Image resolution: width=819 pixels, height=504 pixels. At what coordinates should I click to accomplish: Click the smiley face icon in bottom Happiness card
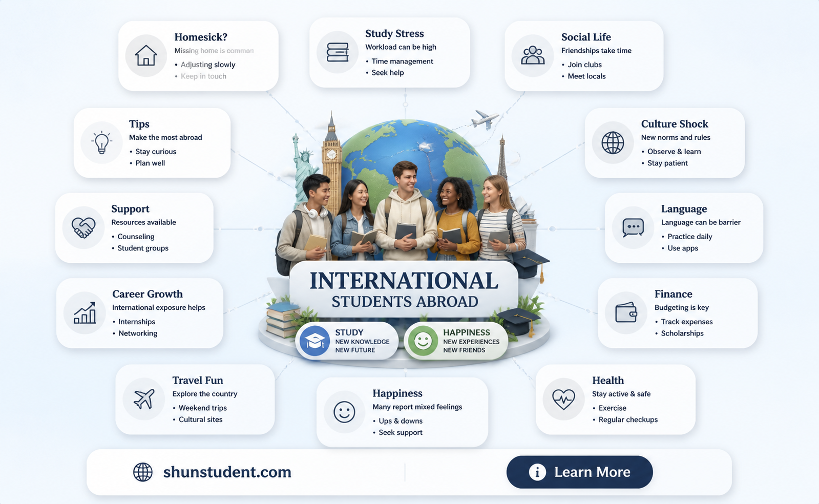pyautogui.click(x=344, y=412)
